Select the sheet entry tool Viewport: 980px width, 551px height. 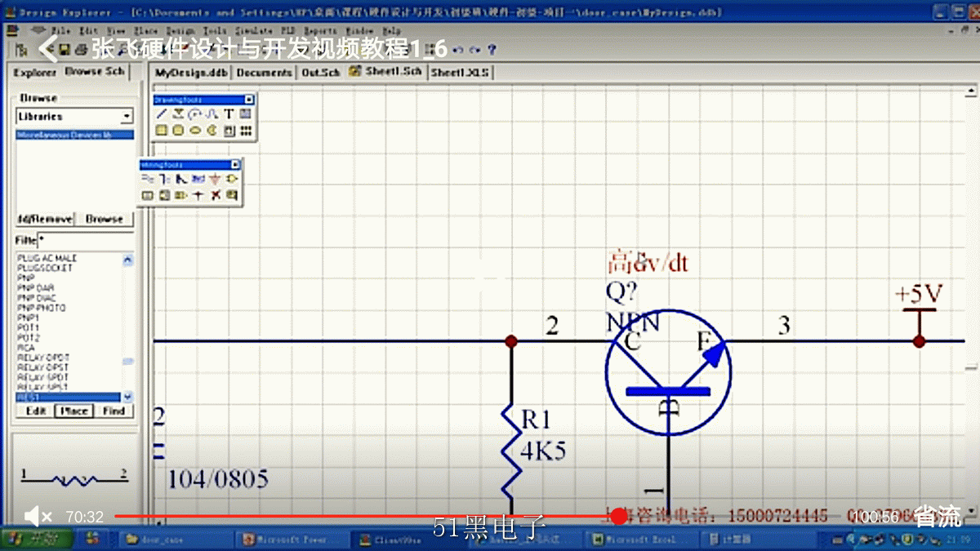[x=164, y=195]
